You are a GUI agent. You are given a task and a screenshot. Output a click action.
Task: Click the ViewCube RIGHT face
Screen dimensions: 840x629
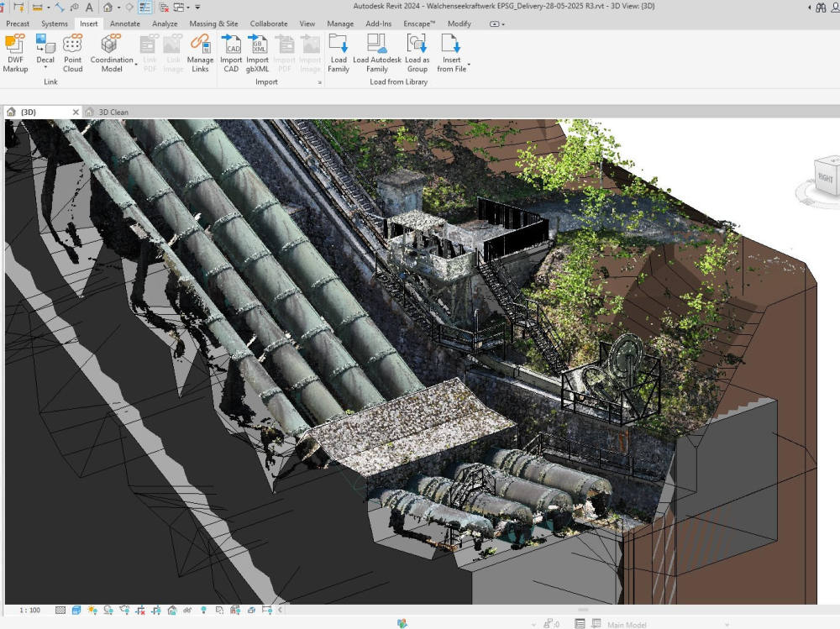tap(827, 177)
